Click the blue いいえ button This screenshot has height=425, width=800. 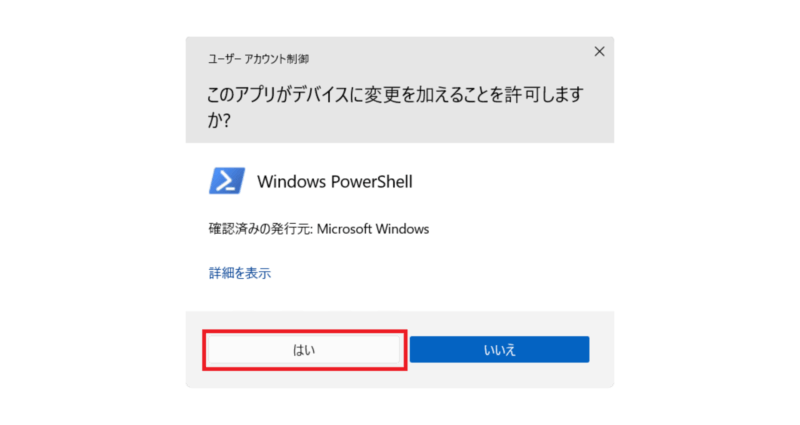pos(499,349)
